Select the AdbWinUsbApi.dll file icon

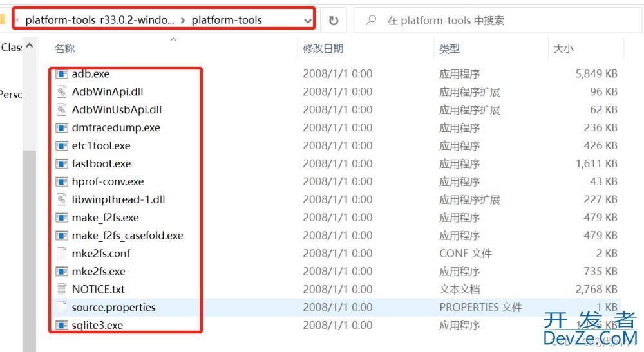(x=62, y=110)
